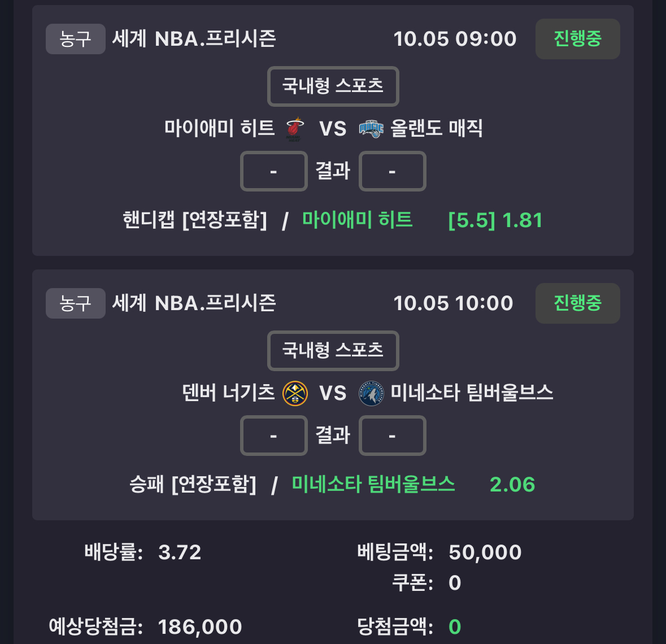
Task: Click the 2.06 win/lose odds
Action: click(512, 484)
